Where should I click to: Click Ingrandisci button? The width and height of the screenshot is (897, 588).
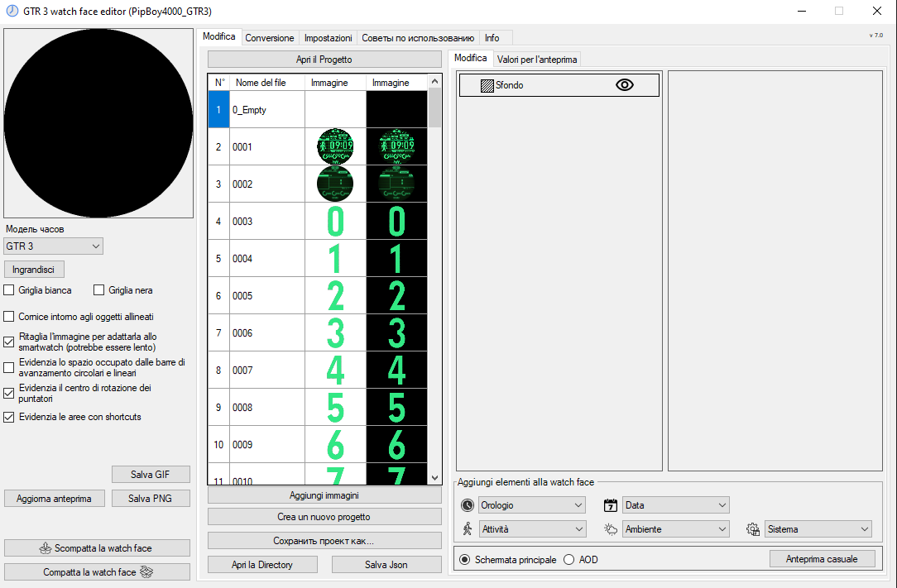click(34, 270)
